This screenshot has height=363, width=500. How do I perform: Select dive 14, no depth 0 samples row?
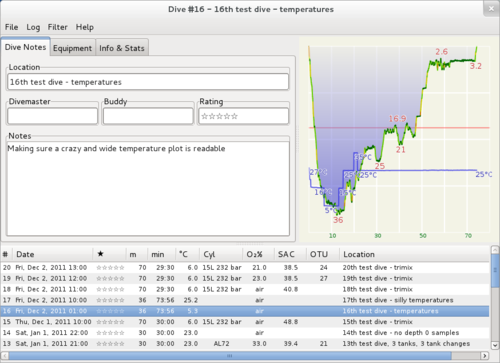click(245, 333)
